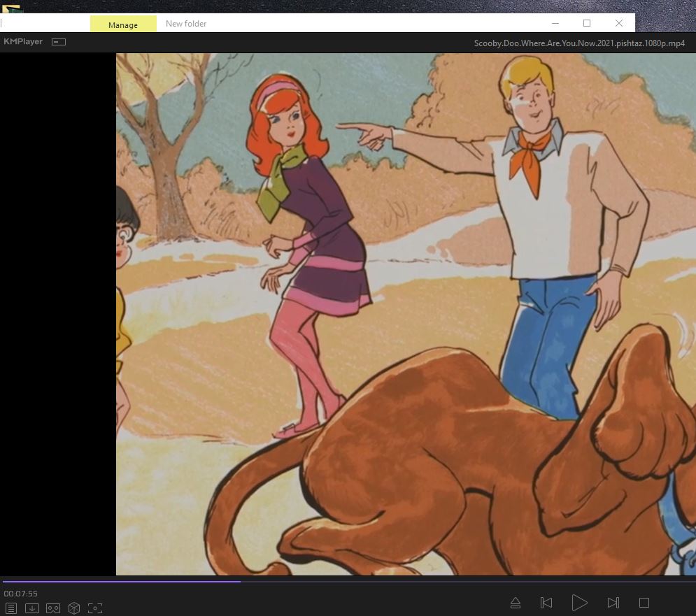Open the KMPlayer logo menu

click(x=23, y=42)
